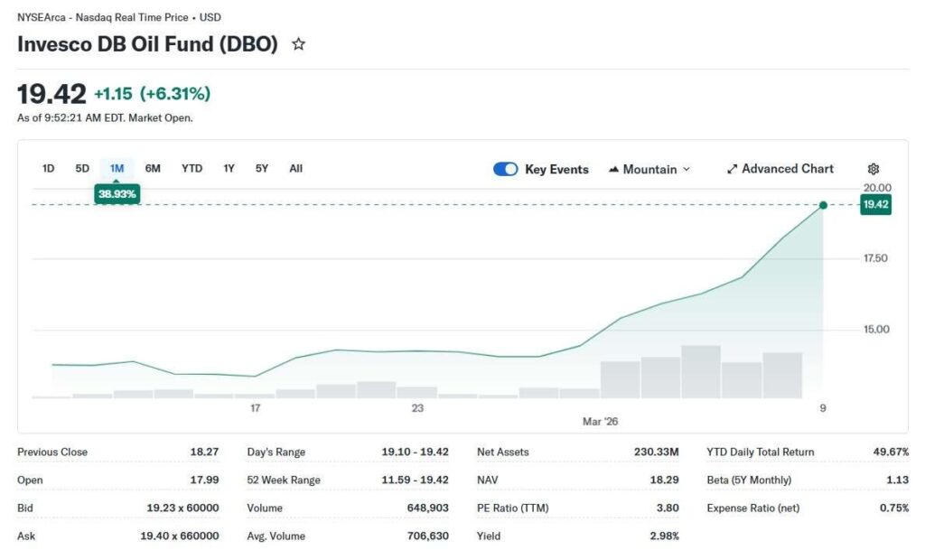The width and height of the screenshot is (925, 560).
Task: Switch chart to YTD range
Action: click(192, 168)
